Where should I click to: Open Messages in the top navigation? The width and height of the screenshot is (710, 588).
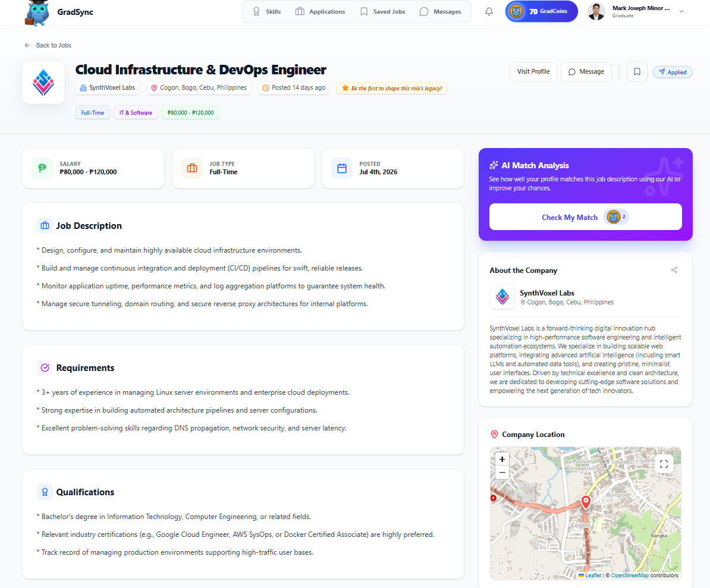coord(440,12)
